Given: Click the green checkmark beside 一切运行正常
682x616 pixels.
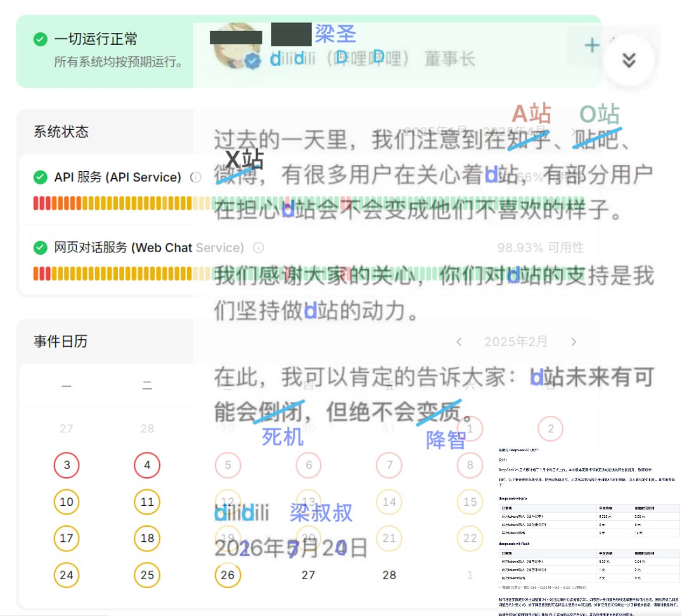Looking at the screenshot, I should (x=41, y=39).
